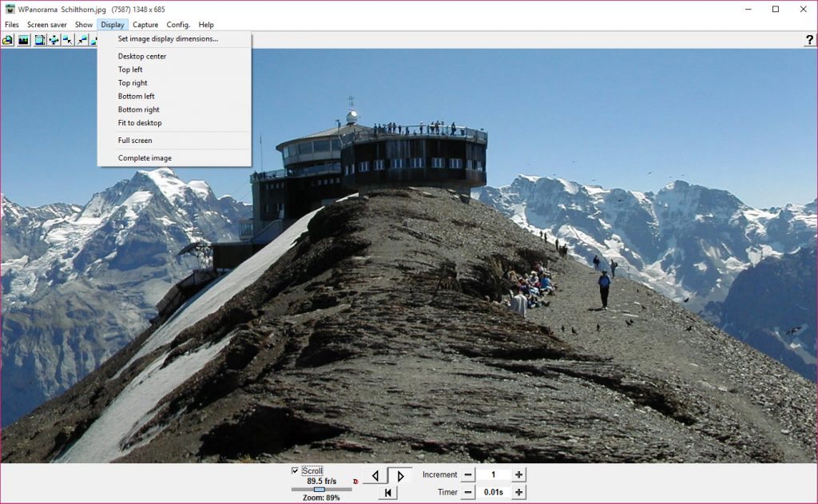
Task: Select Desktop center from Display menu
Action: click(x=174, y=57)
